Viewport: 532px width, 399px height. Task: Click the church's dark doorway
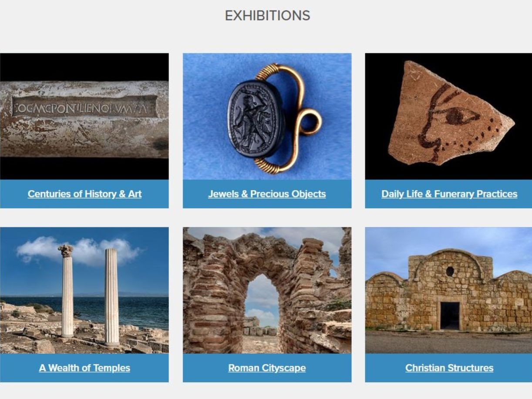[x=450, y=316]
